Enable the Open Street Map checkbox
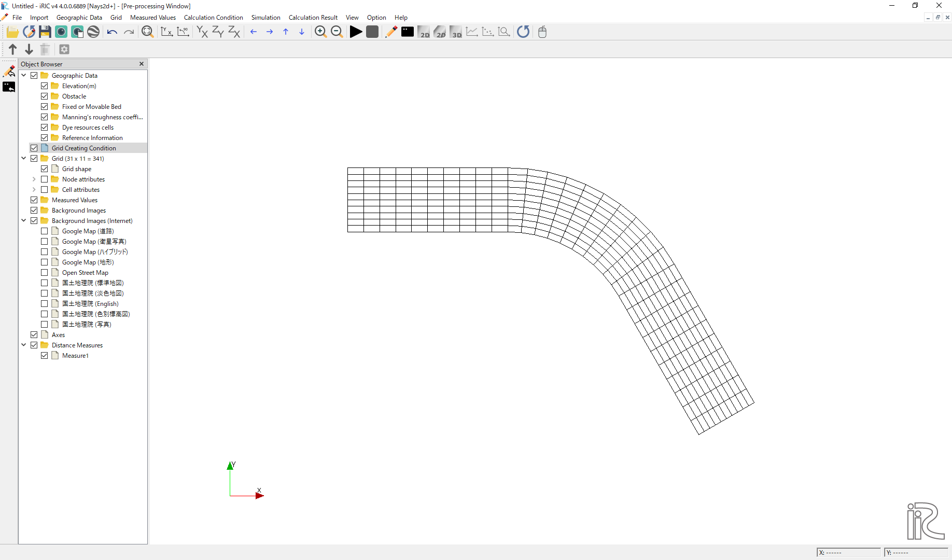The image size is (952, 560). pos(45,273)
